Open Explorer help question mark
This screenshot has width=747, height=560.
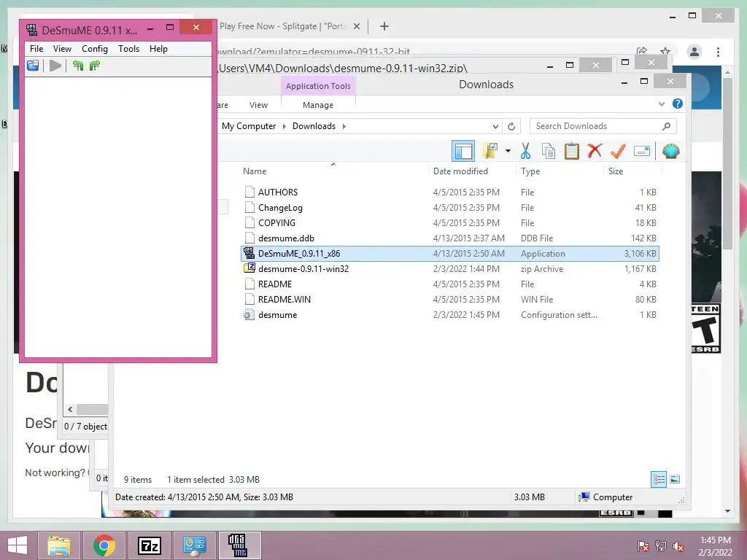[678, 104]
